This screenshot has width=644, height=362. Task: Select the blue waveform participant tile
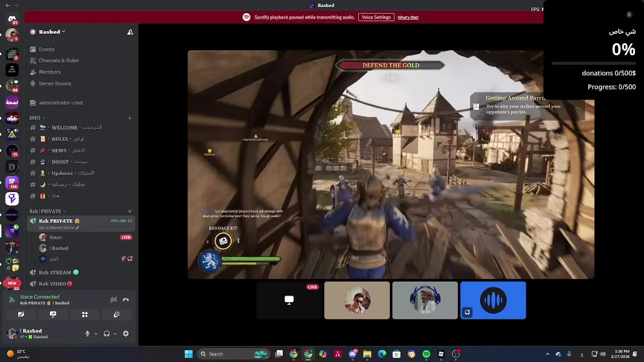[493, 300]
